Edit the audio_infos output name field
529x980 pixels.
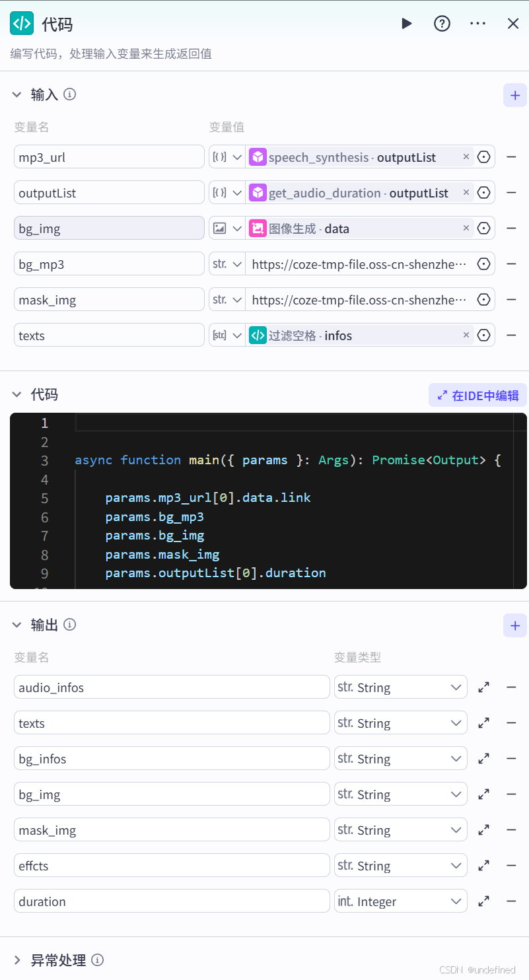(x=172, y=687)
